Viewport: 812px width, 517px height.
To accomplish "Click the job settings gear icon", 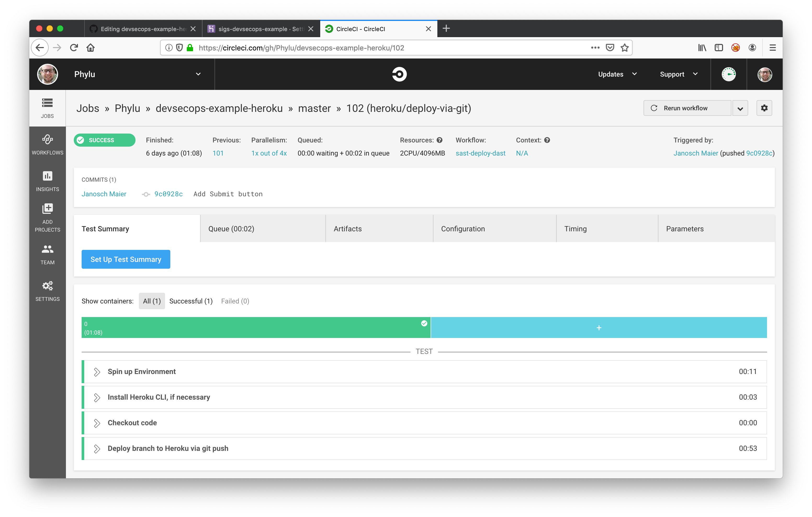I will 764,108.
